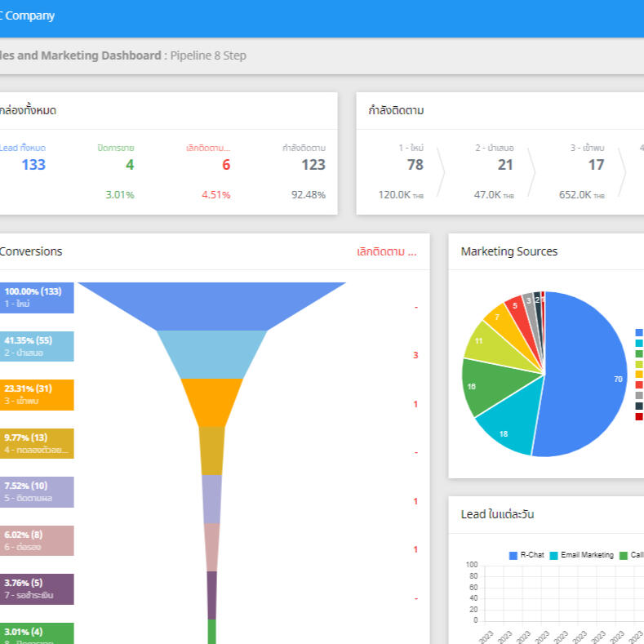Select pipeline stage '1 - ใหม่' with 78
644x644 pixels.
coord(415,165)
